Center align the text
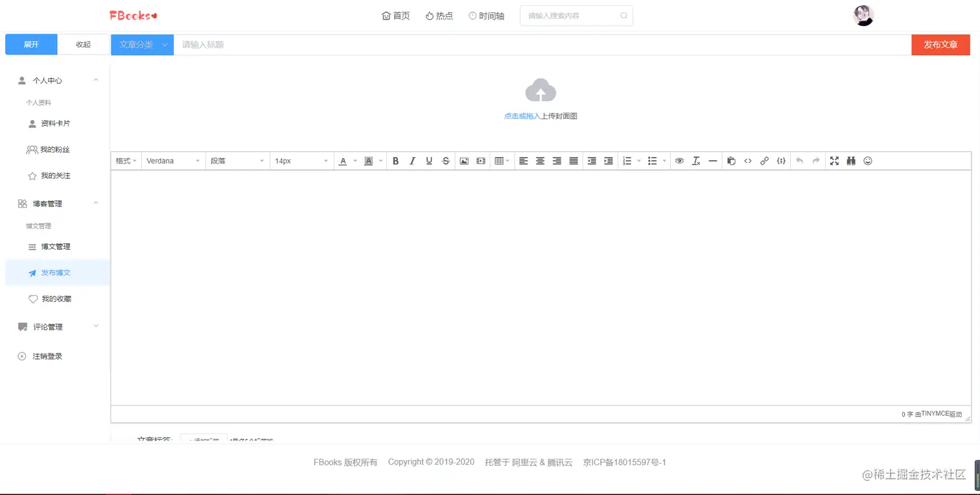980x495 pixels. click(540, 161)
